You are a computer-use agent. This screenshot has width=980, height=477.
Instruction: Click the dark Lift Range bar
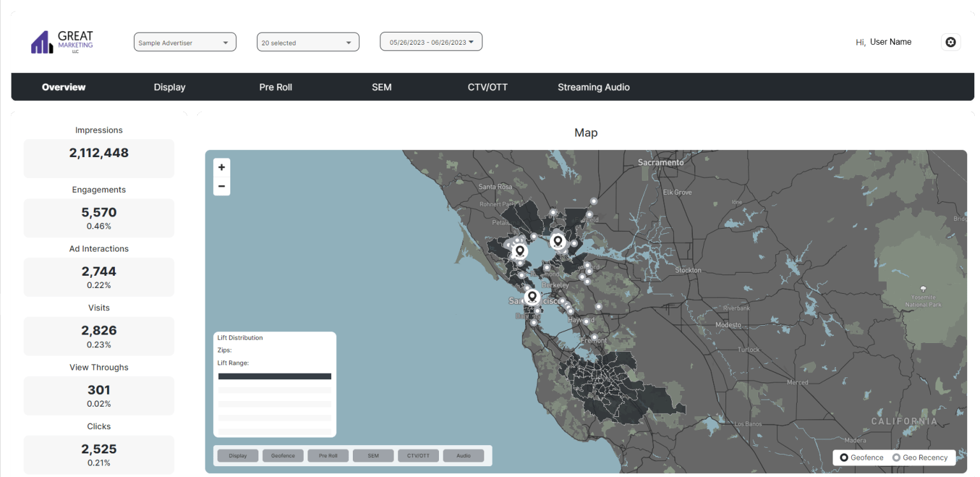274,377
